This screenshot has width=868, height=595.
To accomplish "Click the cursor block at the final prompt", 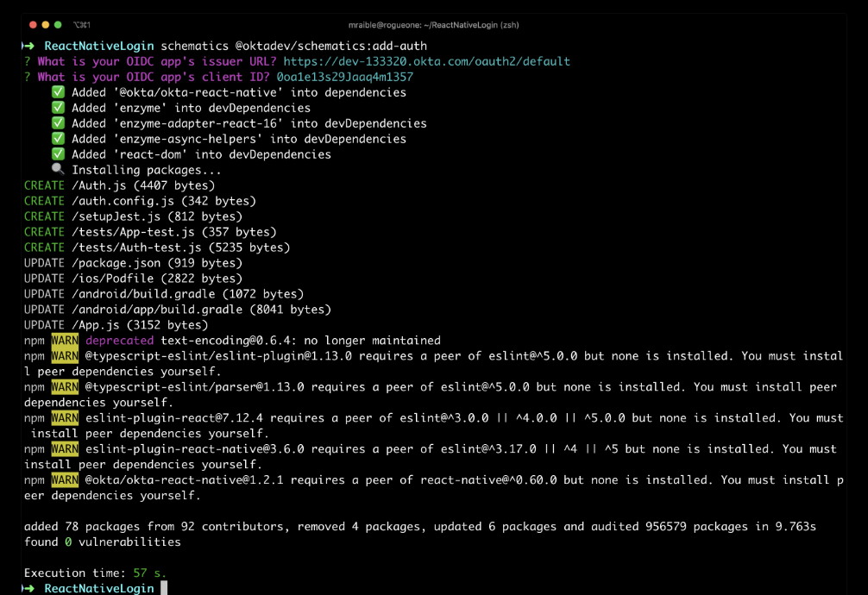I will click(164, 588).
